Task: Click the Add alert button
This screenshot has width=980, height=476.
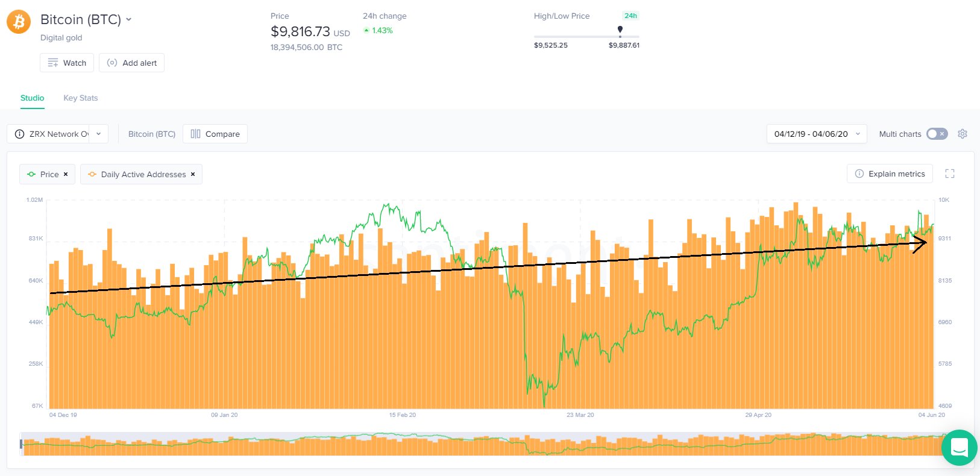Action: click(x=131, y=63)
